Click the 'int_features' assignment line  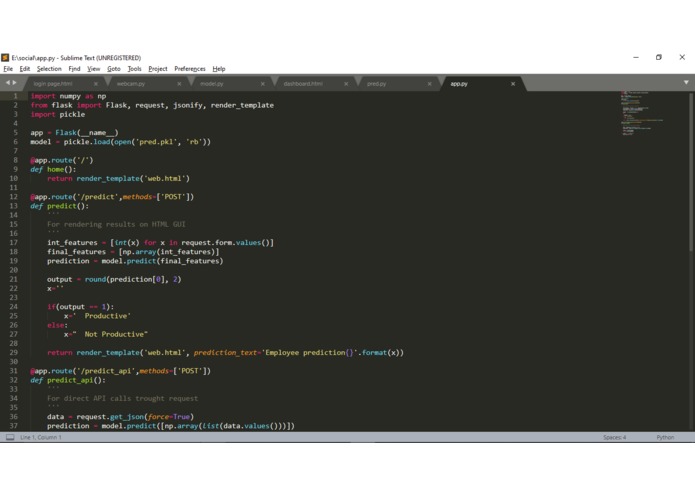coord(160,243)
